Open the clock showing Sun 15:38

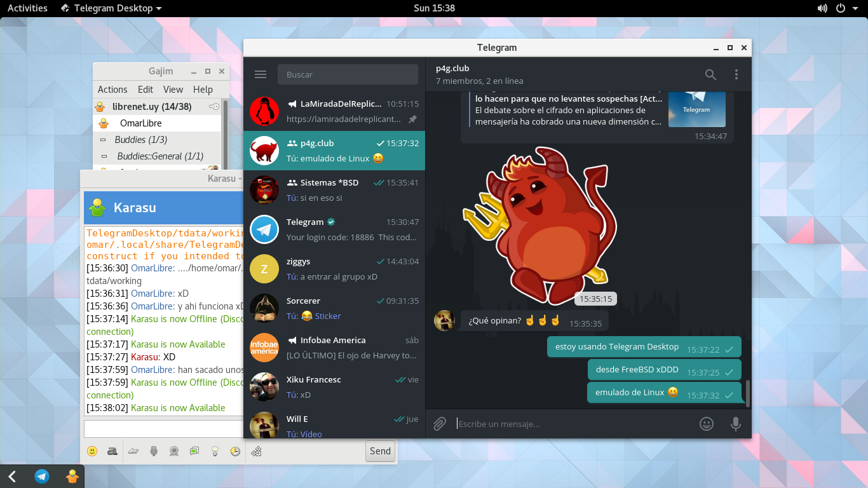click(434, 8)
